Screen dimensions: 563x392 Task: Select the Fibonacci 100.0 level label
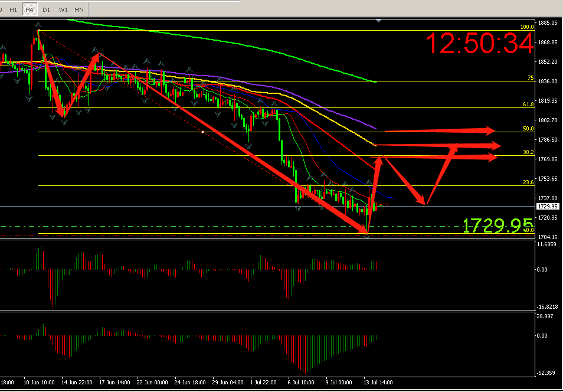[526, 27]
